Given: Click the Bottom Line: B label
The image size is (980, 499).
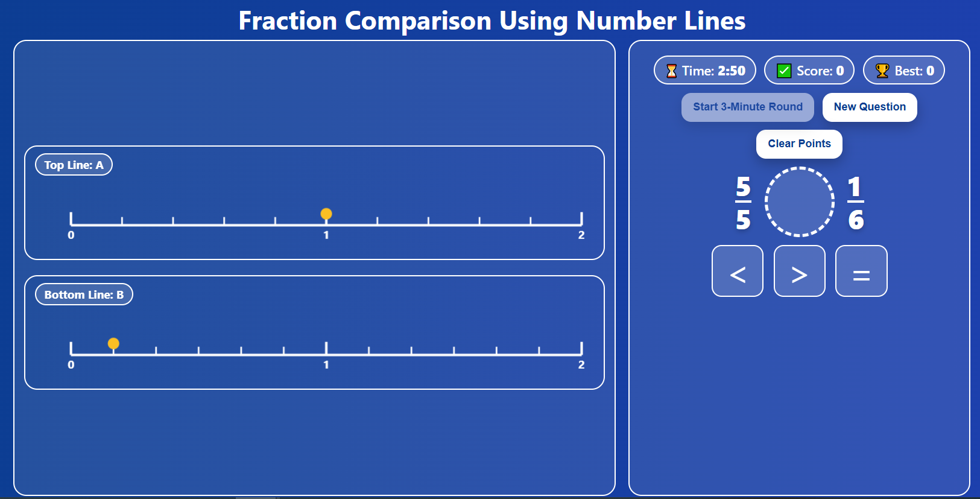Looking at the screenshot, I should (x=84, y=294).
